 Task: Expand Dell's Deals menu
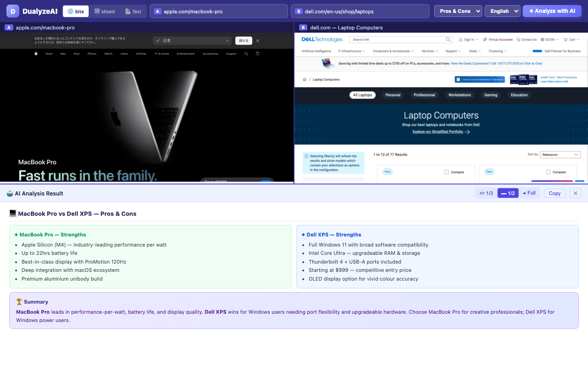(475, 51)
